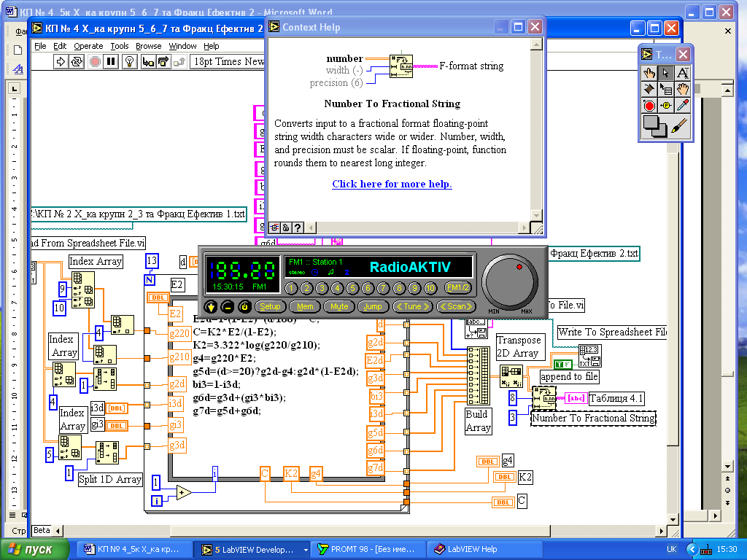Open the Tools menu
Viewport: 747px width, 560px height.
[120, 46]
